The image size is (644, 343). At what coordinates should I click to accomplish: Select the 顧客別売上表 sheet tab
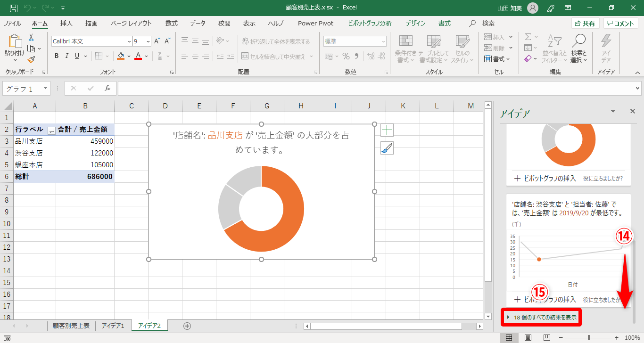point(71,326)
